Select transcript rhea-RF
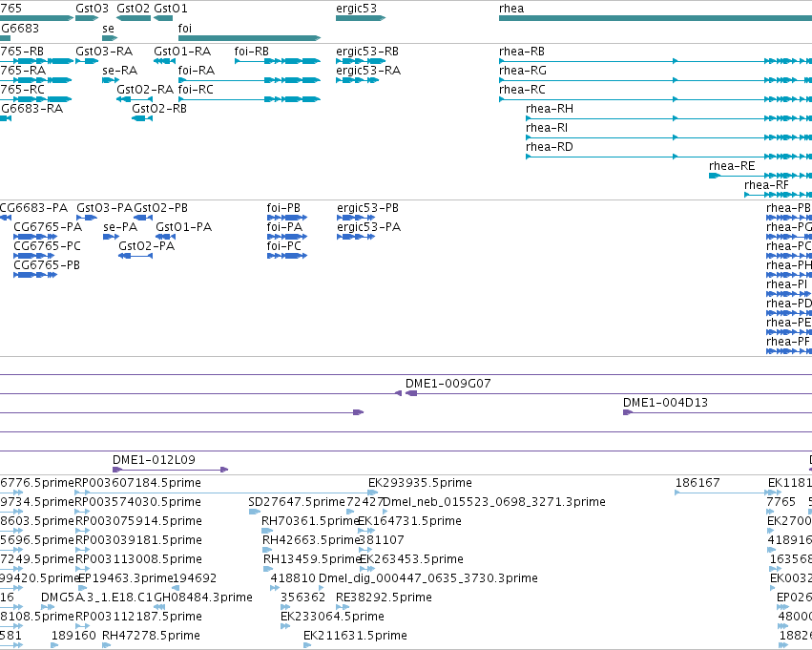Viewport: 812px width, 650px height. coord(779,196)
